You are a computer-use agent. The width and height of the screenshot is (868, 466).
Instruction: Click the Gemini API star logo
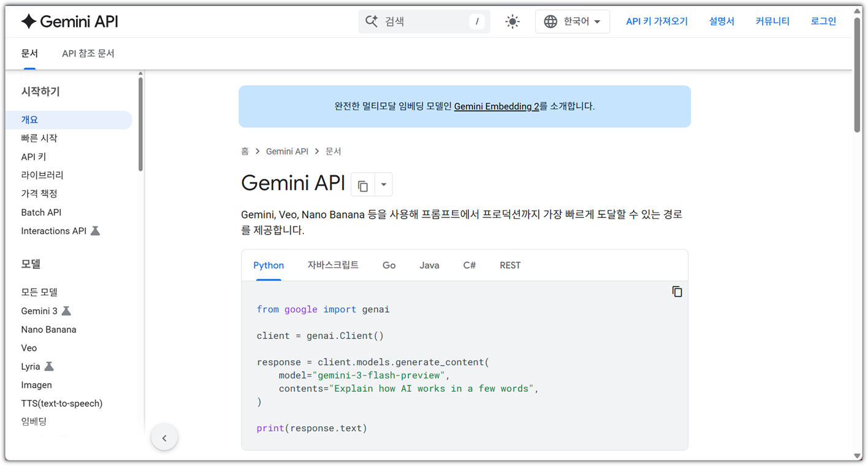coord(29,21)
